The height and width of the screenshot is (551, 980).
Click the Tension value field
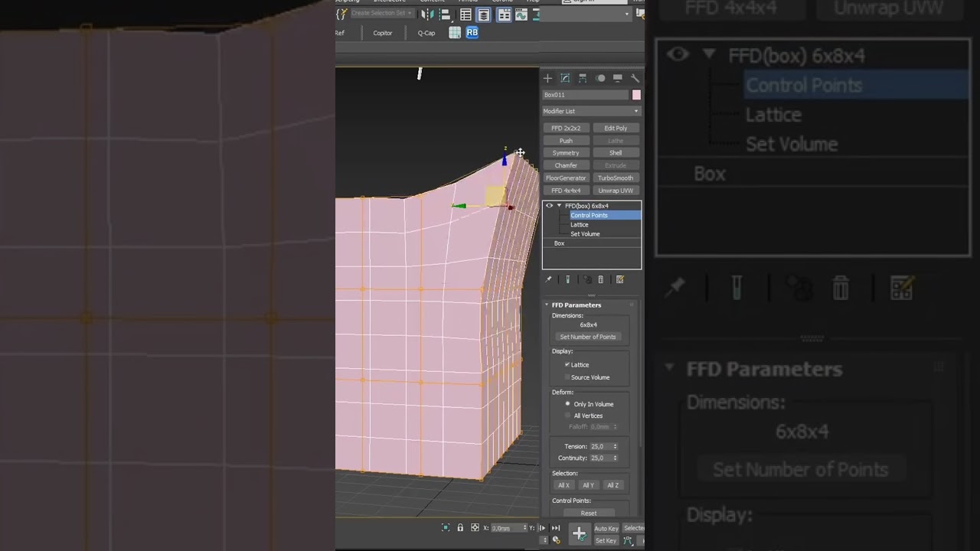pyautogui.click(x=599, y=446)
